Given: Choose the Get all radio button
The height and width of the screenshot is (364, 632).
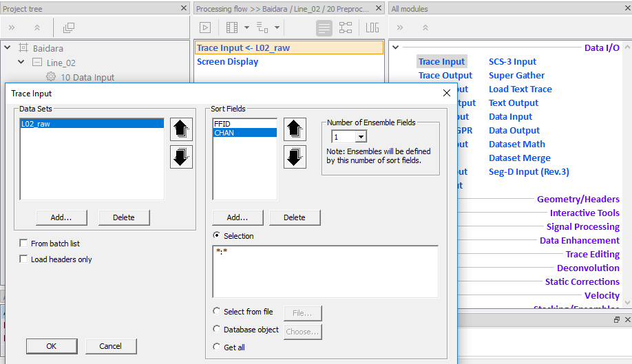Looking at the screenshot, I should [217, 347].
